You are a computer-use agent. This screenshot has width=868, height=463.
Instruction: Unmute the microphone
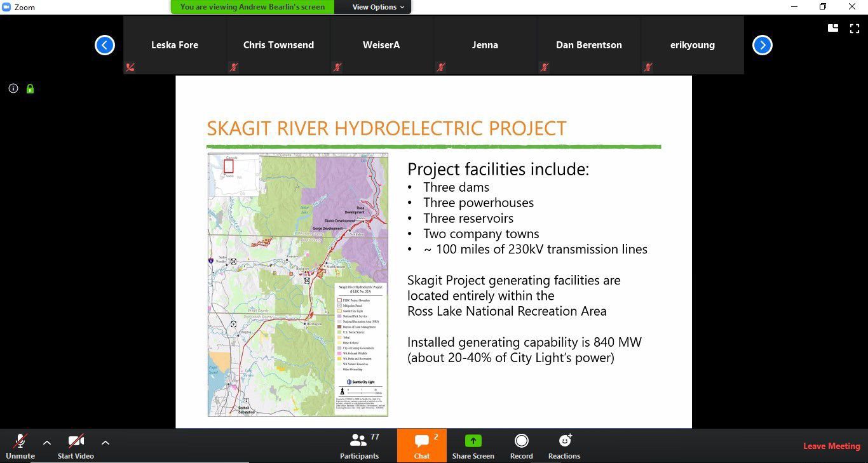point(20,446)
